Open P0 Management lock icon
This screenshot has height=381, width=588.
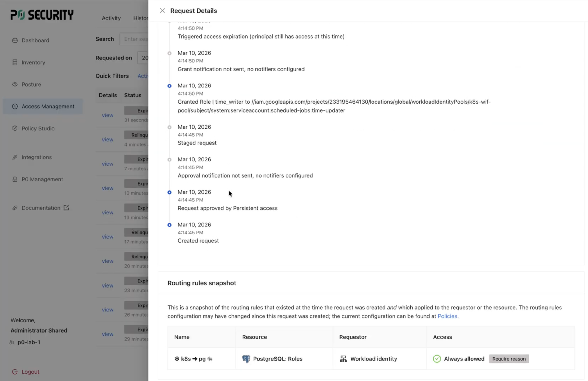(15, 179)
